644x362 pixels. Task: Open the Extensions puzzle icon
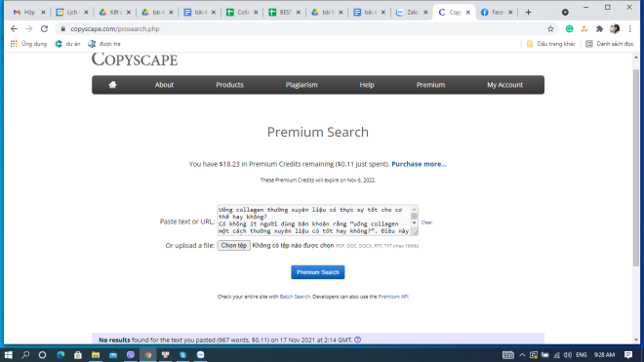599,28
